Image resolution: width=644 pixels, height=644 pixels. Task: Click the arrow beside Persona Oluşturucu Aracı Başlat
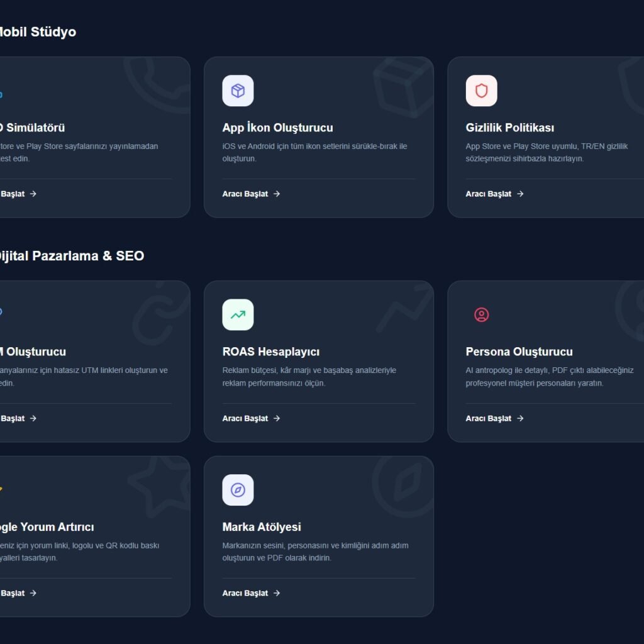(520, 418)
